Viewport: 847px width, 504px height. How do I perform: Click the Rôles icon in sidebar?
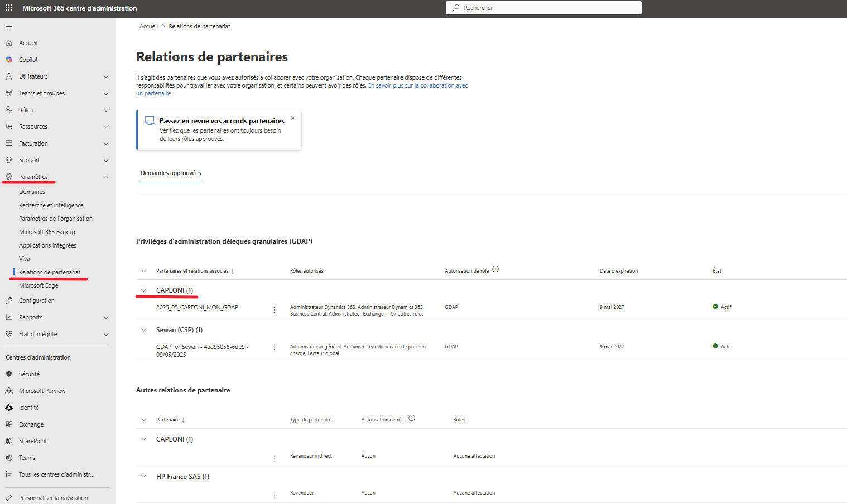point(9,110)
